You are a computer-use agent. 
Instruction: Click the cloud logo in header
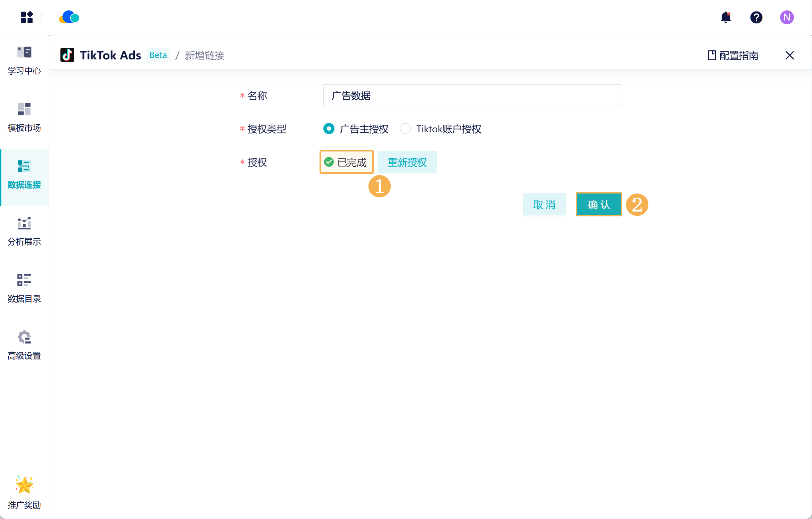point(69,17)
